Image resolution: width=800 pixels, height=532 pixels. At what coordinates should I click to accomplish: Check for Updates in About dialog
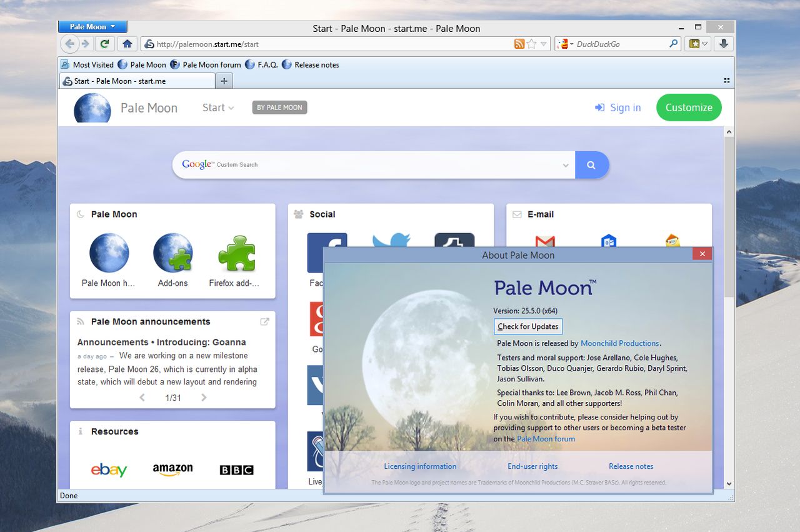click(528, 326)
